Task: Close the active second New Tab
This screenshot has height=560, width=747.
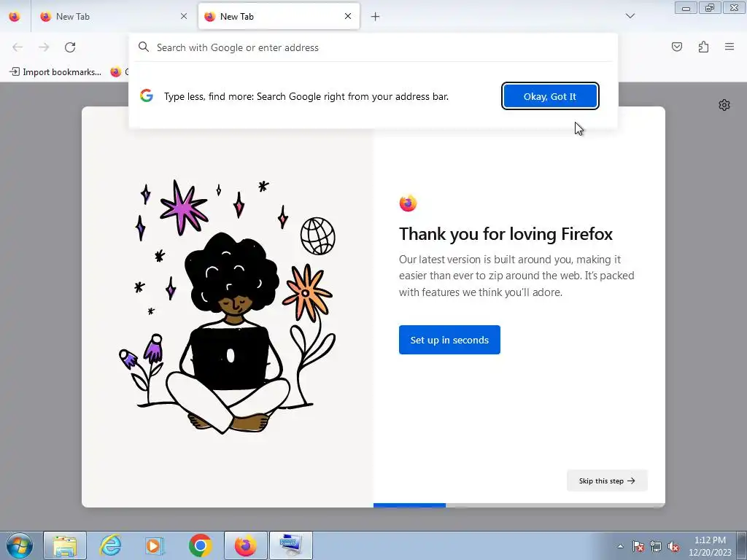Action: pyautogui.click(x=348, y=16)
